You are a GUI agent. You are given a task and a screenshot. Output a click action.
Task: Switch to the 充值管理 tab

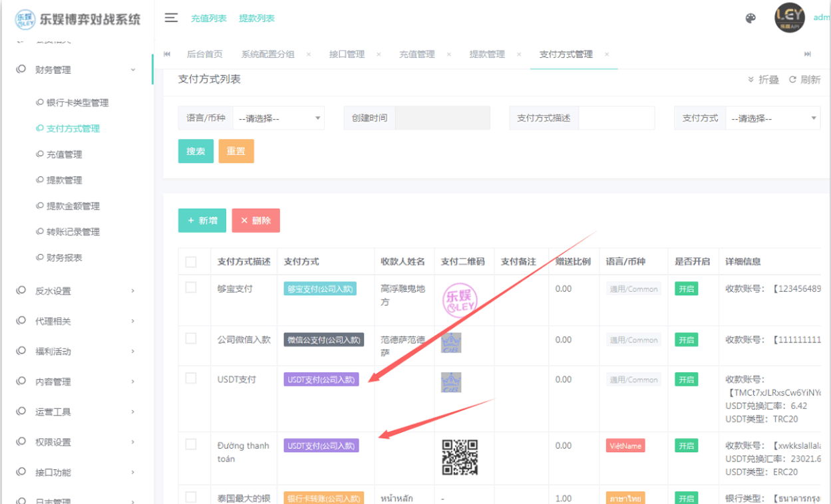[x=416, y=55]
